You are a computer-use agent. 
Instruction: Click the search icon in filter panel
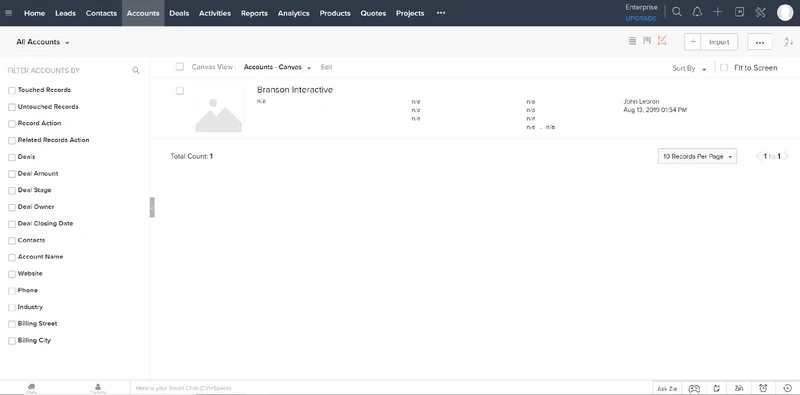tap(136, 70)
